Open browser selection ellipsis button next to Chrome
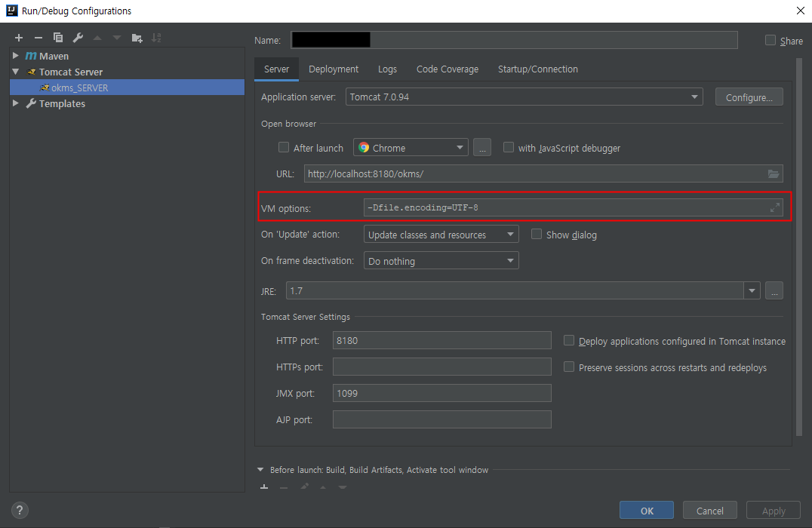 point(482,148)
